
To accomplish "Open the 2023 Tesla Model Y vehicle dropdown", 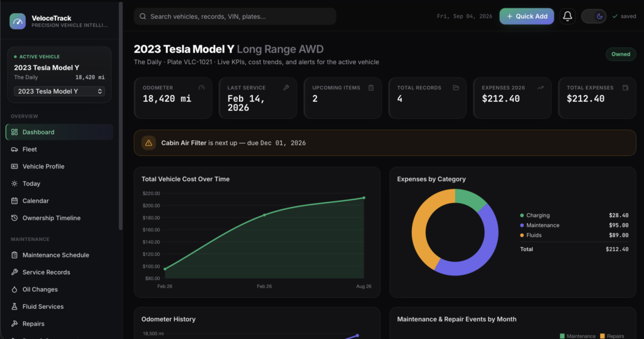I will tap(60, 91).
